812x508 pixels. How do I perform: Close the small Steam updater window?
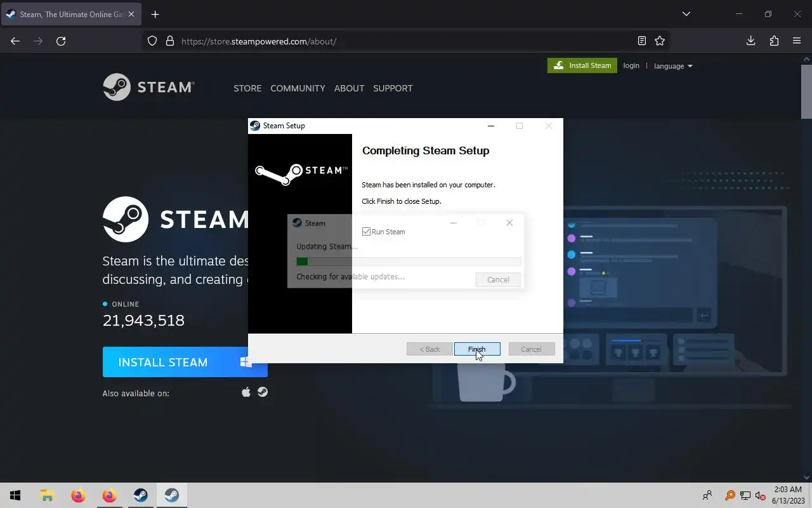[x=509, y=223]
